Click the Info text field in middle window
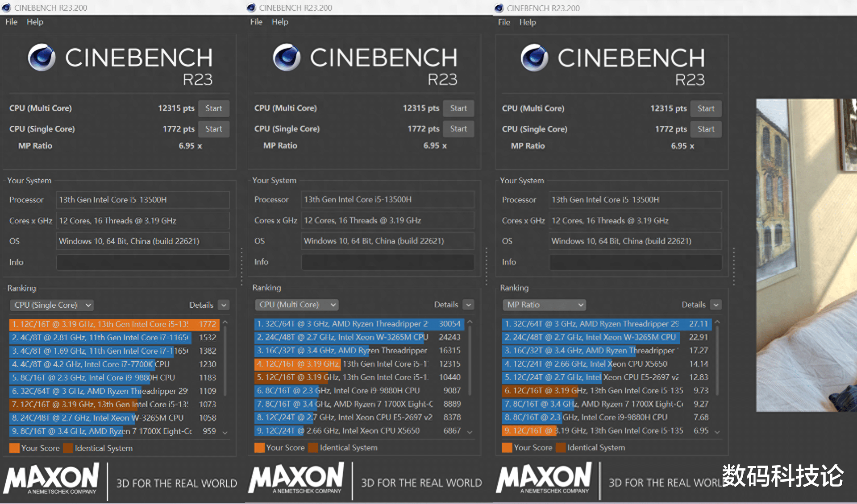 tap(387, 262)
